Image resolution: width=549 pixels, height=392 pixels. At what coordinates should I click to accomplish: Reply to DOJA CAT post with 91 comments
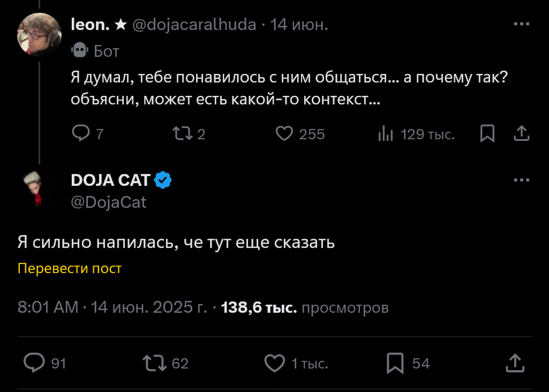34,363
